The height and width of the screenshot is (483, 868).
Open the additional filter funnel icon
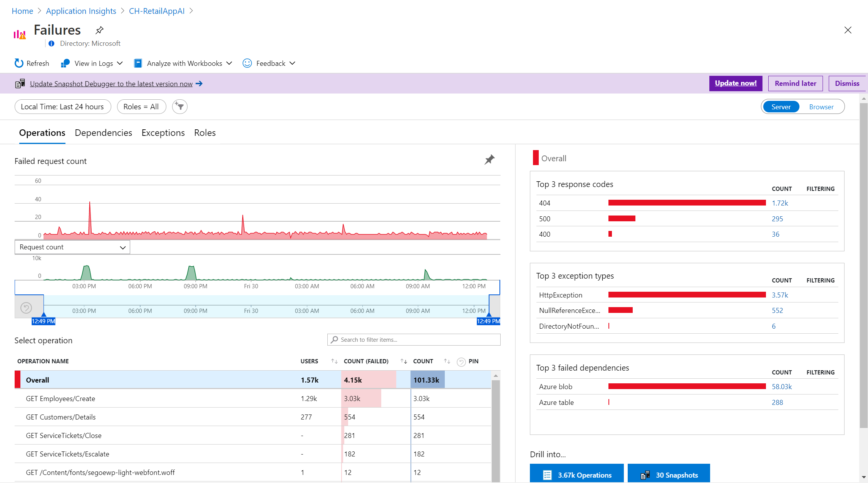coord(179,107)
